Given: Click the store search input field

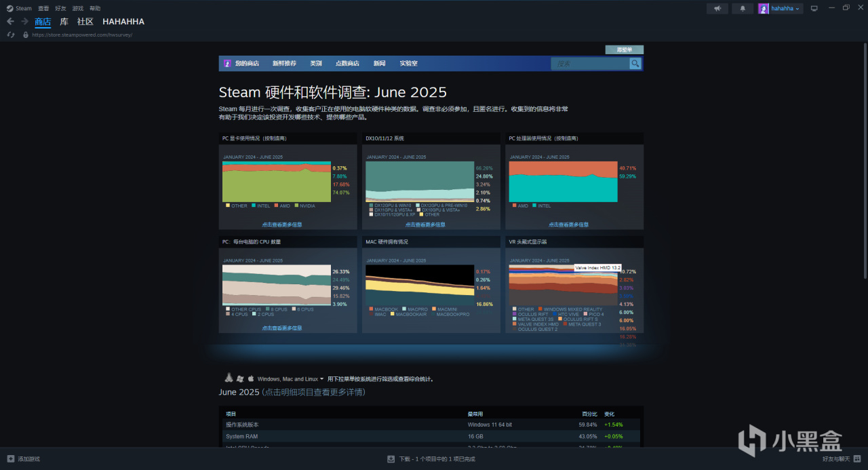Looking at the screenshot, I should click(x=590, y=64).
